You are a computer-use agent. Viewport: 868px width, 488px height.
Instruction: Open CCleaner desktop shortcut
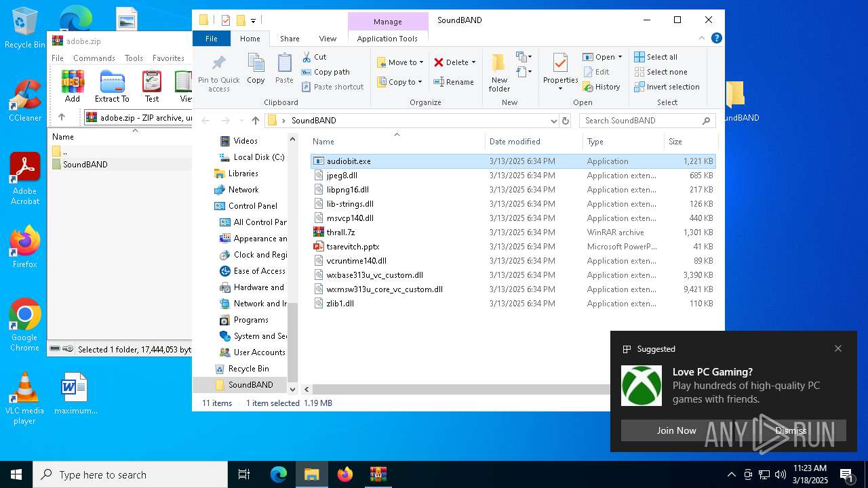click(24, 100)
